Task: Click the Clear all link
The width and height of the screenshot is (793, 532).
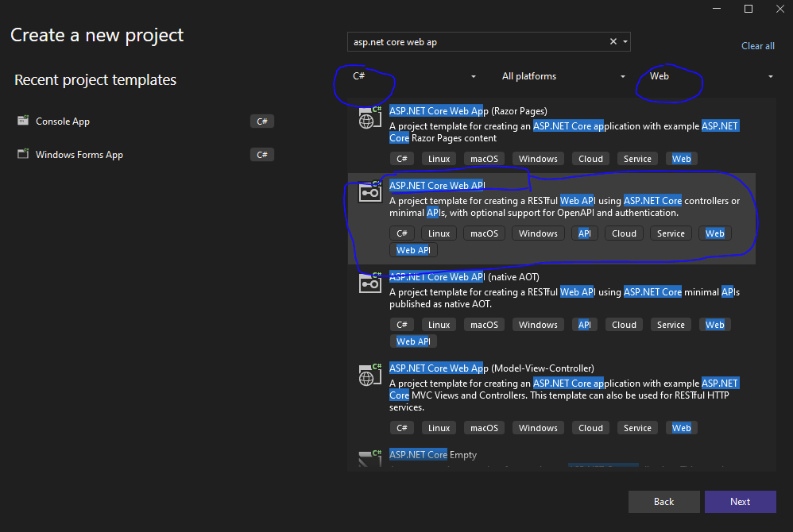Action: (757, 46)
